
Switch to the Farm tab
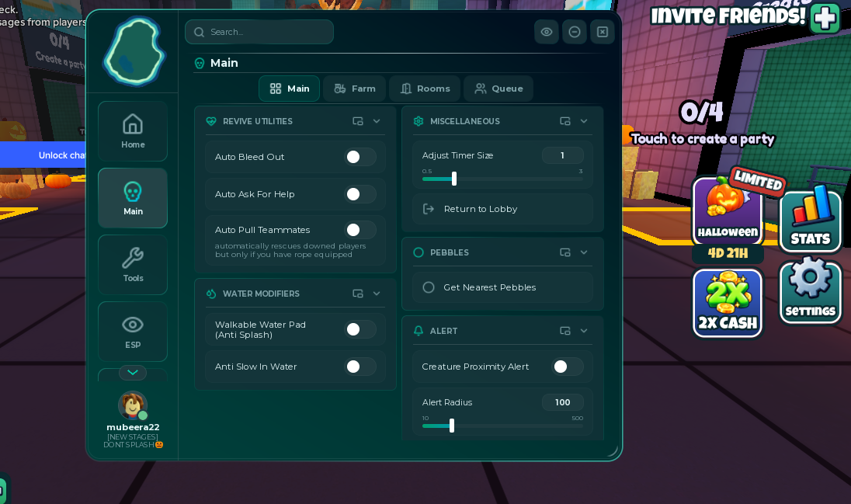click(x=354, y=89)
